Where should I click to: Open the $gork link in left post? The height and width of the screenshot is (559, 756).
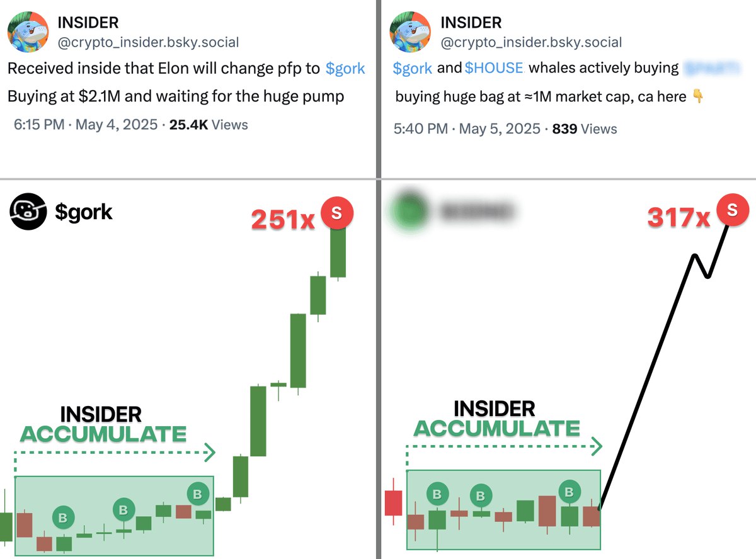pyautogui.click(x=345, y=68)
